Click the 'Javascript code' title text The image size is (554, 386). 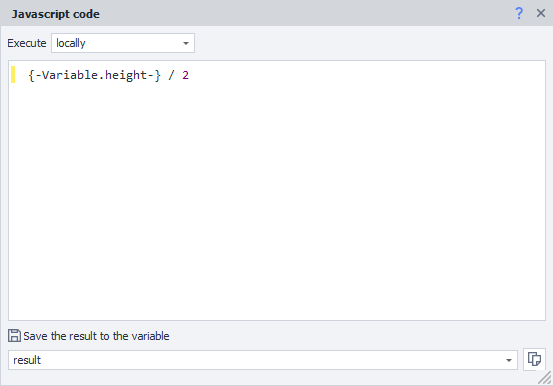55,14
